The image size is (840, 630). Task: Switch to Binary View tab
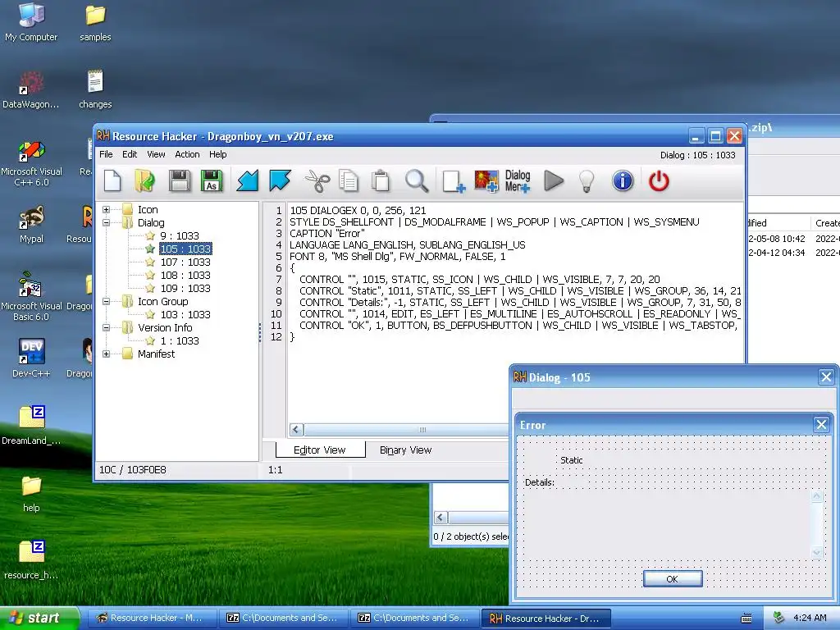click(405, 450)
